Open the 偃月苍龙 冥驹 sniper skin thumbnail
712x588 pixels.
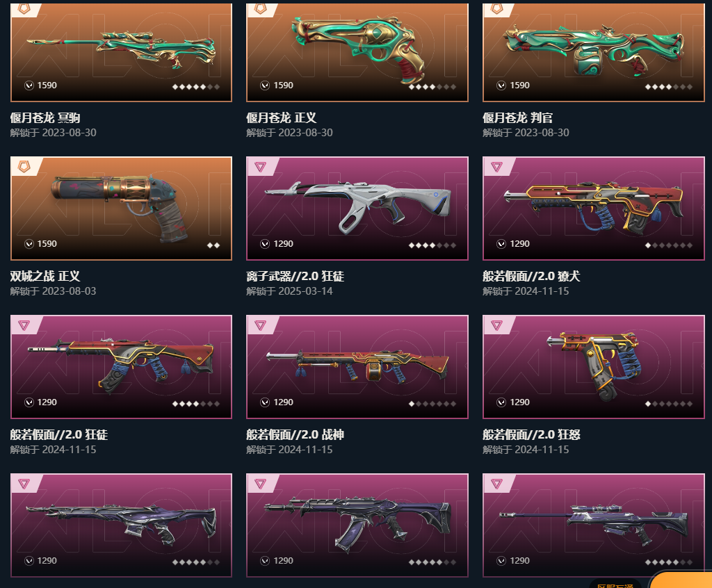[121, 52]
